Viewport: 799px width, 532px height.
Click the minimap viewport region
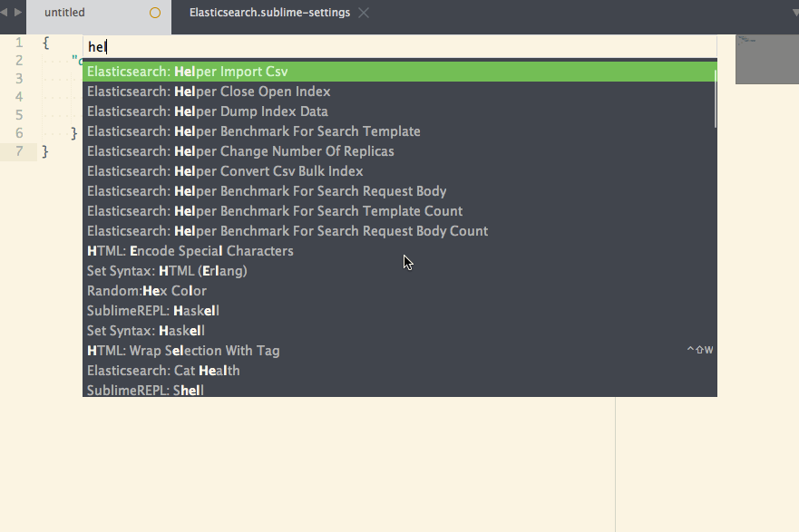coord(767,60)
